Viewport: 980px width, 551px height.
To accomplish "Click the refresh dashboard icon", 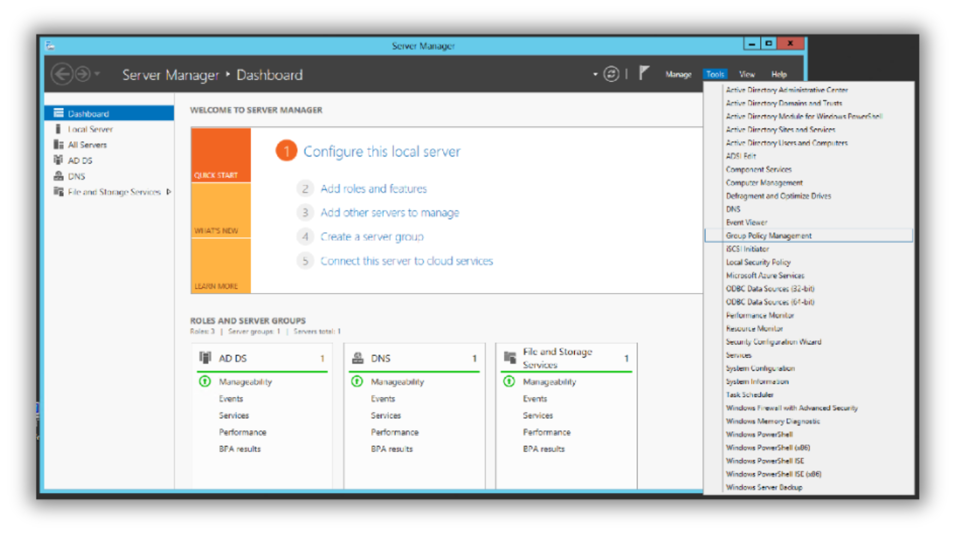I will (x=611, y=74).
